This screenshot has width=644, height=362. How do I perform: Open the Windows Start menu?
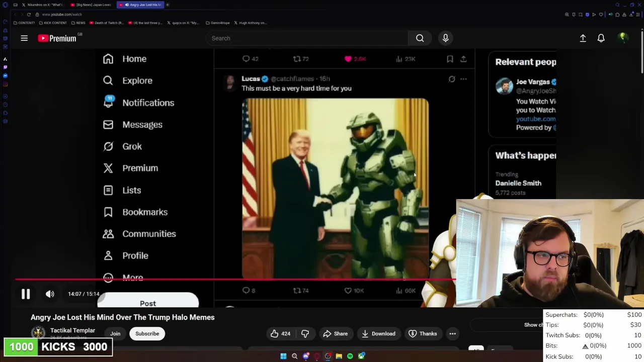283,356
